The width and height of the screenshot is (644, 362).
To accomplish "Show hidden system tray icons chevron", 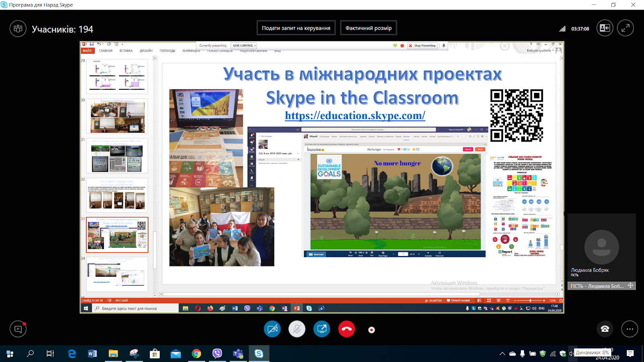I will click(502, 354).
